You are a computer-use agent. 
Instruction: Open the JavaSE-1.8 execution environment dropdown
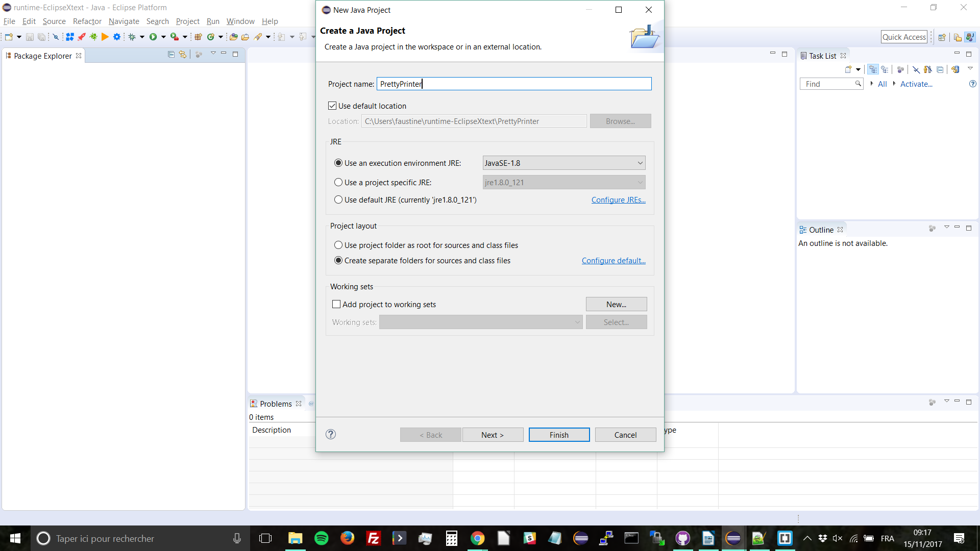563,163
